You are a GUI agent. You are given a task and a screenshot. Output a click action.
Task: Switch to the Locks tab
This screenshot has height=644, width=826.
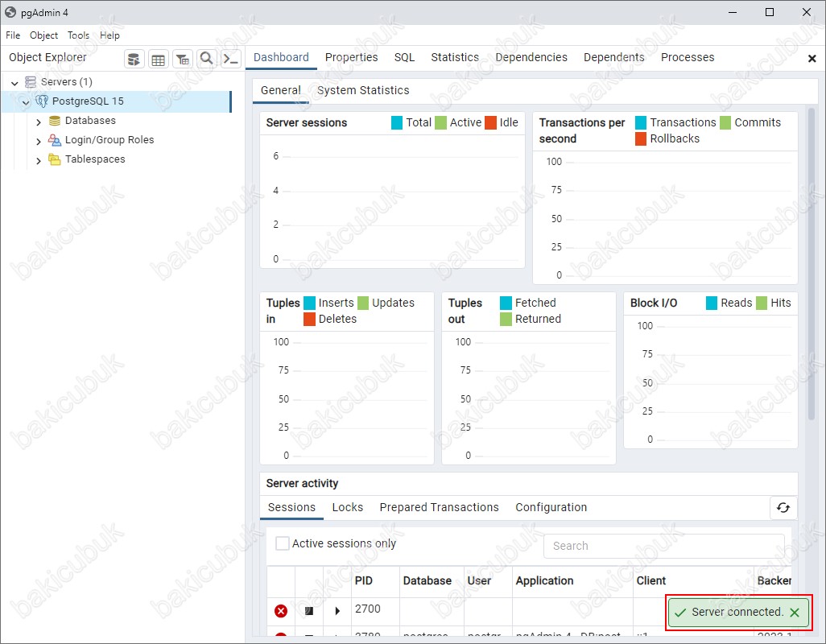point(347,508)
